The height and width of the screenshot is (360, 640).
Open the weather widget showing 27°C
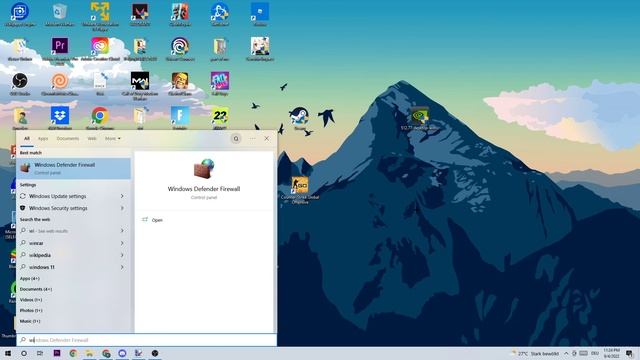(x=536, y=353)
